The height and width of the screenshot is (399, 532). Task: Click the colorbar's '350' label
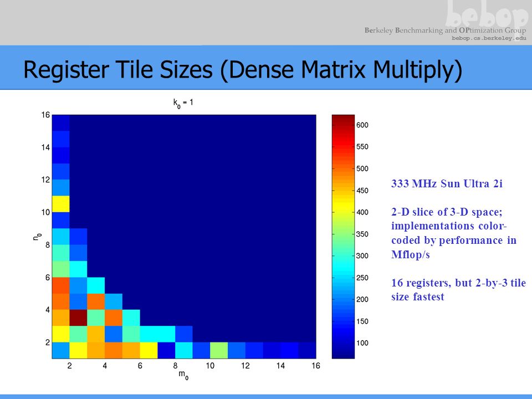(x=362, y=234)
